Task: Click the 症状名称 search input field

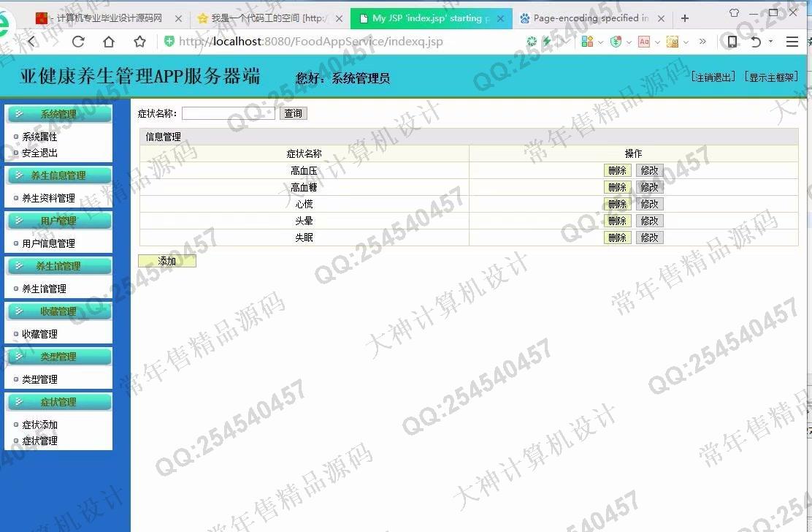Action: [229, 113]
